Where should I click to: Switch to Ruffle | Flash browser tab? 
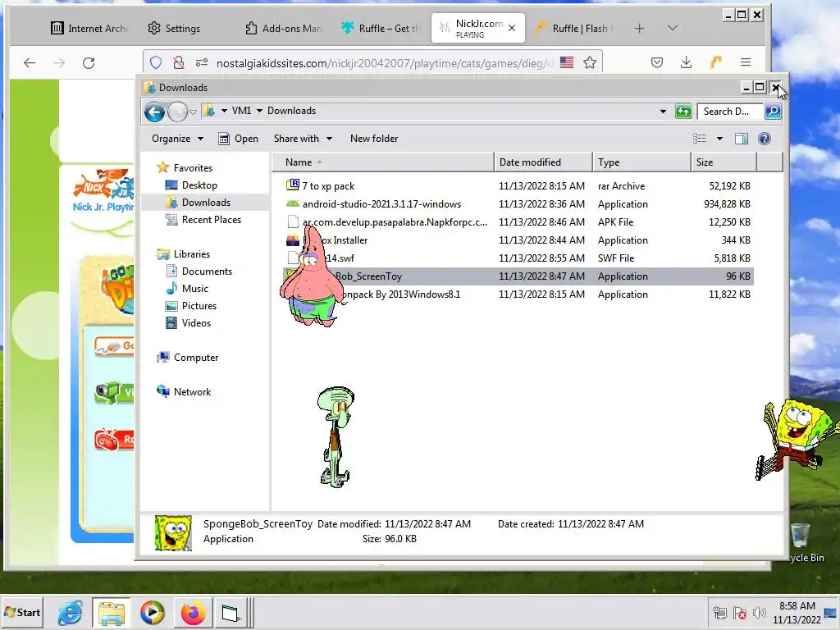point(575,29)
